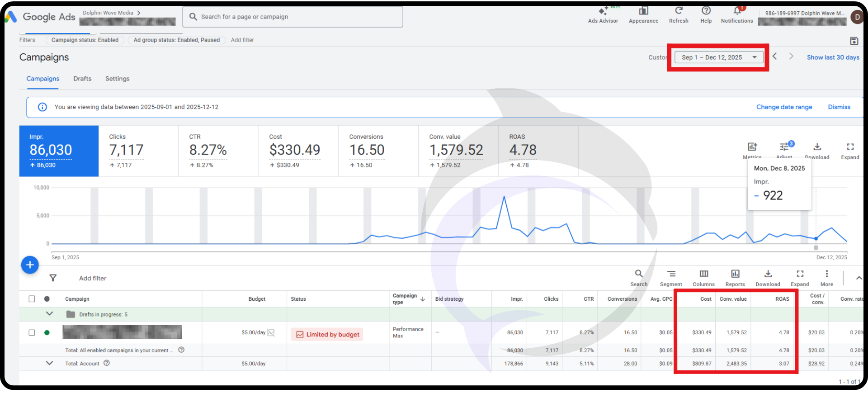Open the Columns editor
The height and width of the screenshot is (393, 868).
[x=704, y=278]
